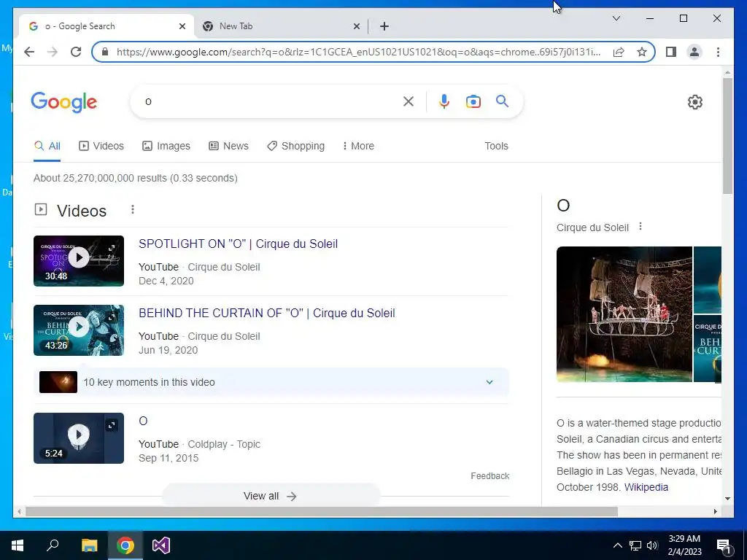
Task: Click the View all videos button
Action: (271, 496)
